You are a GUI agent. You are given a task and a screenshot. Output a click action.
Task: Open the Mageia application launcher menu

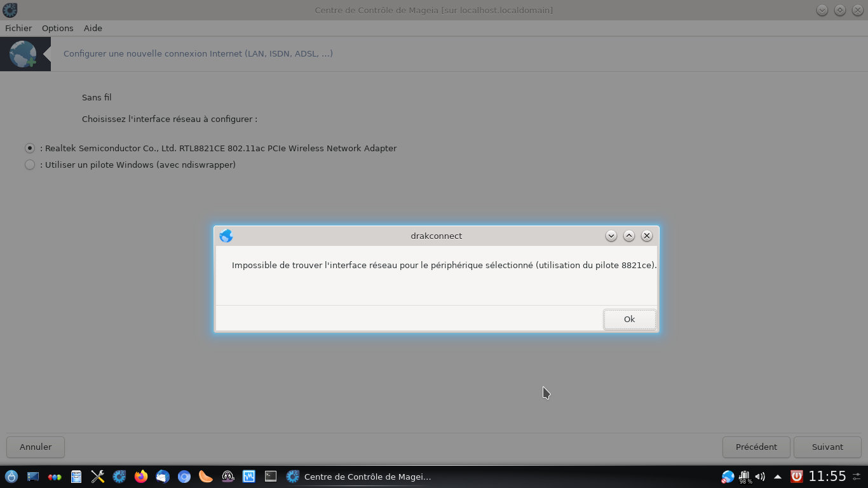tap(11, 477)
